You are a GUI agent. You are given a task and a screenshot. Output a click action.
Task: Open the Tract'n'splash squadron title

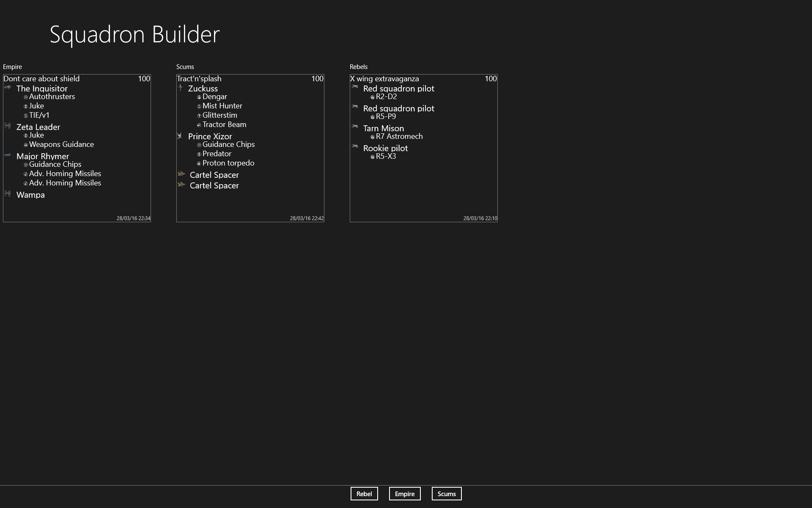pos(199,79)
